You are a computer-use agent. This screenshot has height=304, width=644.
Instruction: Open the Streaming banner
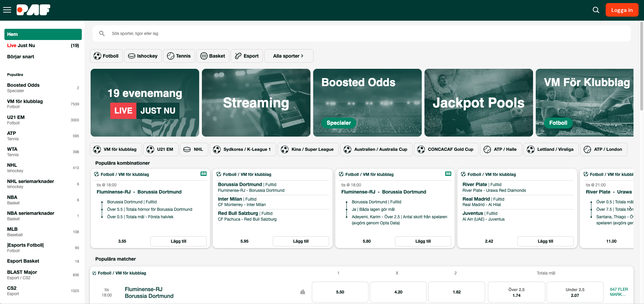(x=256, y=103)
